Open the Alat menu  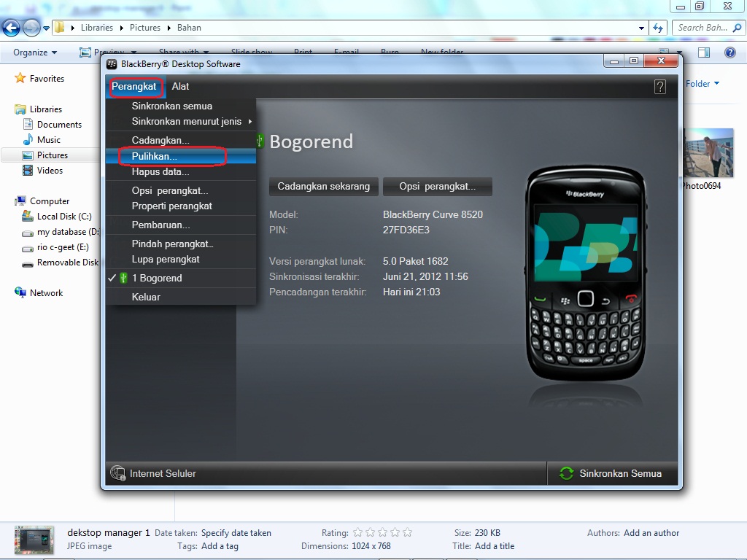coord(180,86)
